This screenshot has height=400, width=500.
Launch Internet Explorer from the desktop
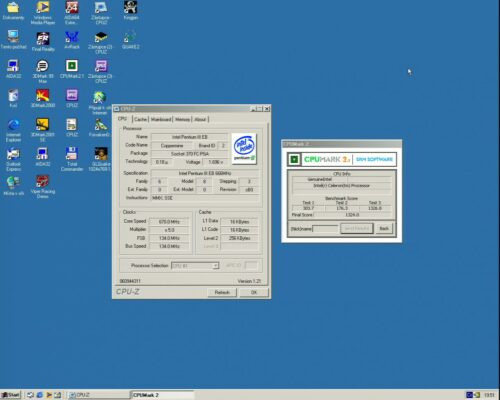click(x=13, y=130)
